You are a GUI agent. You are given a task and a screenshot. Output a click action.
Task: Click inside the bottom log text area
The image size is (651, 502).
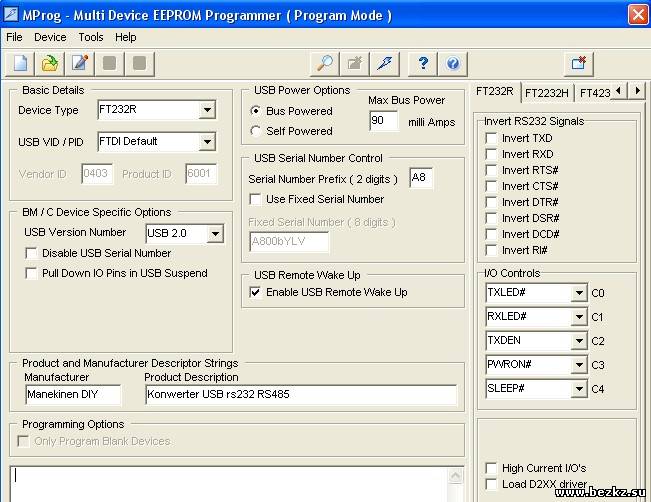pos(228,484)
